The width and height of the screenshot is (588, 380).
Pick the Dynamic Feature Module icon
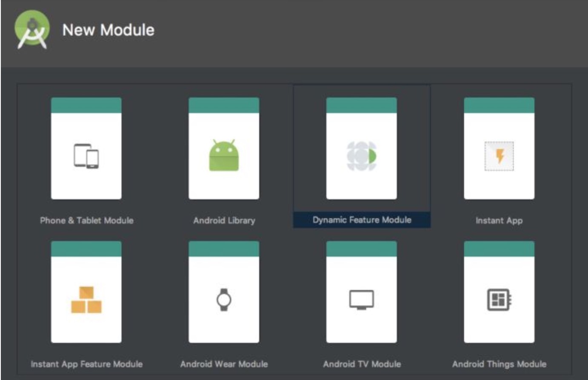(x=362, y=156)
